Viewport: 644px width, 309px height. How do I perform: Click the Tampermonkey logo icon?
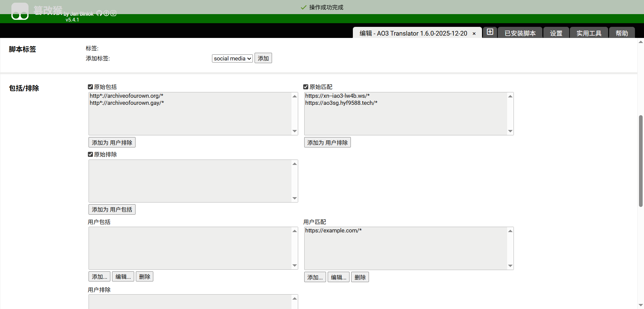coord(20,12)
